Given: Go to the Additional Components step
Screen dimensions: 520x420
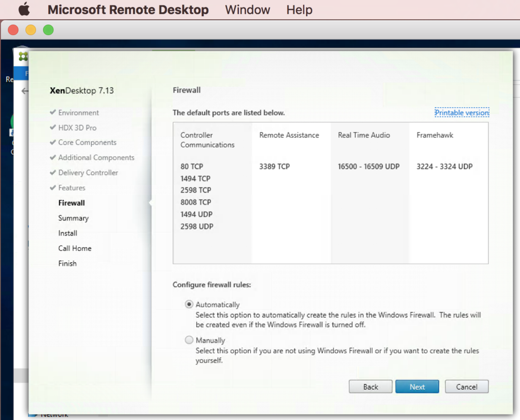Looking at the screenshot, I should [x=96, y=157].
